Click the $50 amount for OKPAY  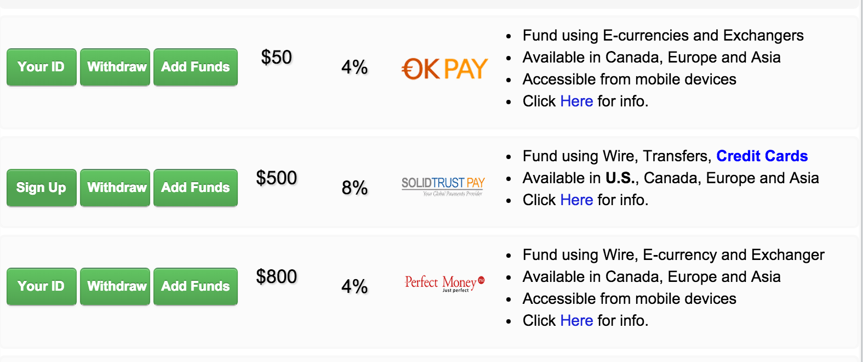click(276, 57)
